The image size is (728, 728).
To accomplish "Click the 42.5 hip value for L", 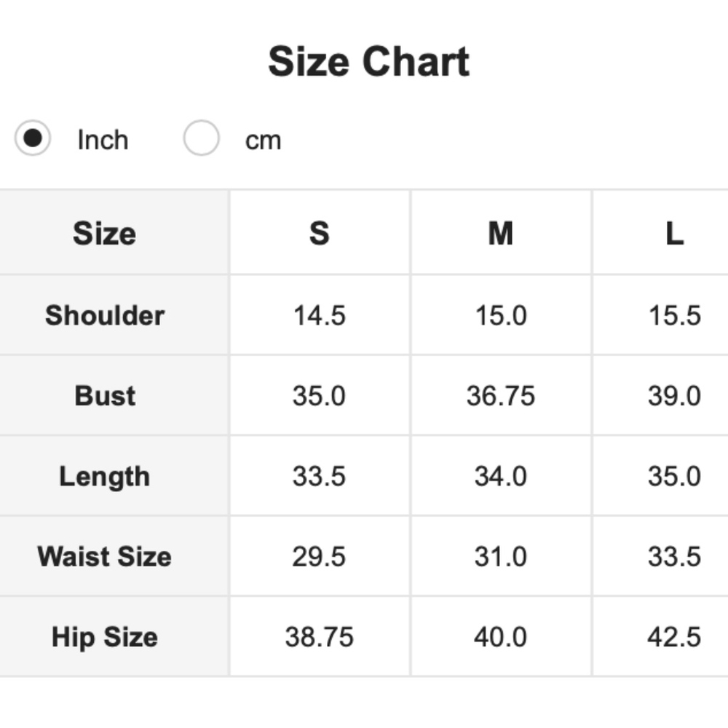I will click(x=674, y=637).
